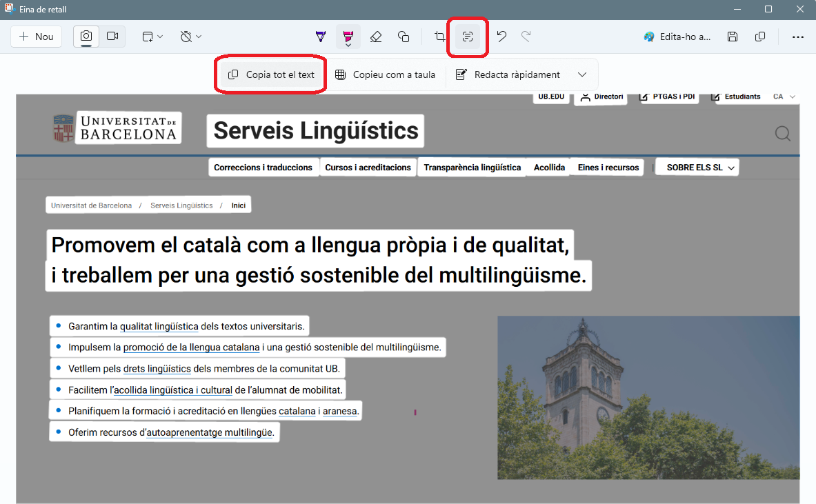The height and width of the screenshot is (504, 816).
Task: Select the eraser tool
Action: pyautogui.click(x=376, y=37)
